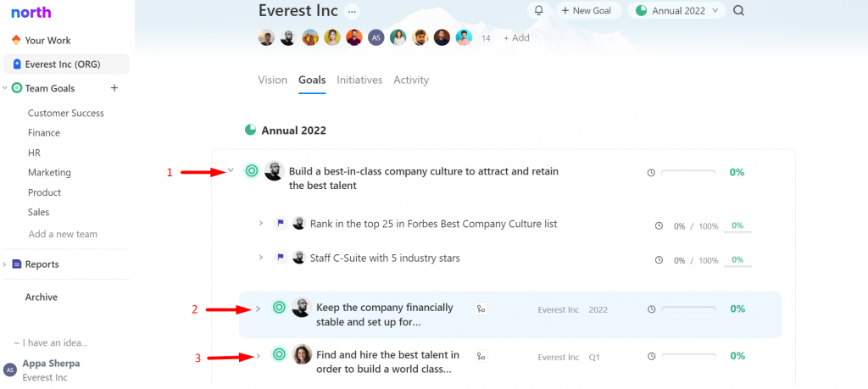Click the + Add member link
The height and width of the screenshot is (389, 868).
point(516,37)
